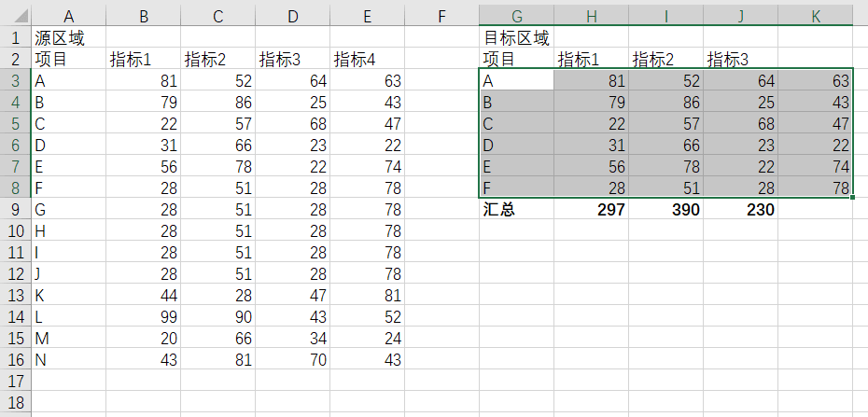Click cell A14 labeled L
Viewport: 868px width, 417px height.
point(69,317)
